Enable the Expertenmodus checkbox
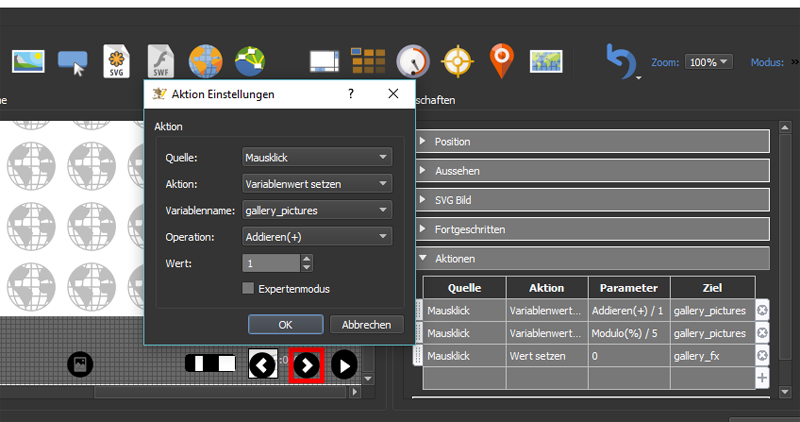 coord(249,289)
